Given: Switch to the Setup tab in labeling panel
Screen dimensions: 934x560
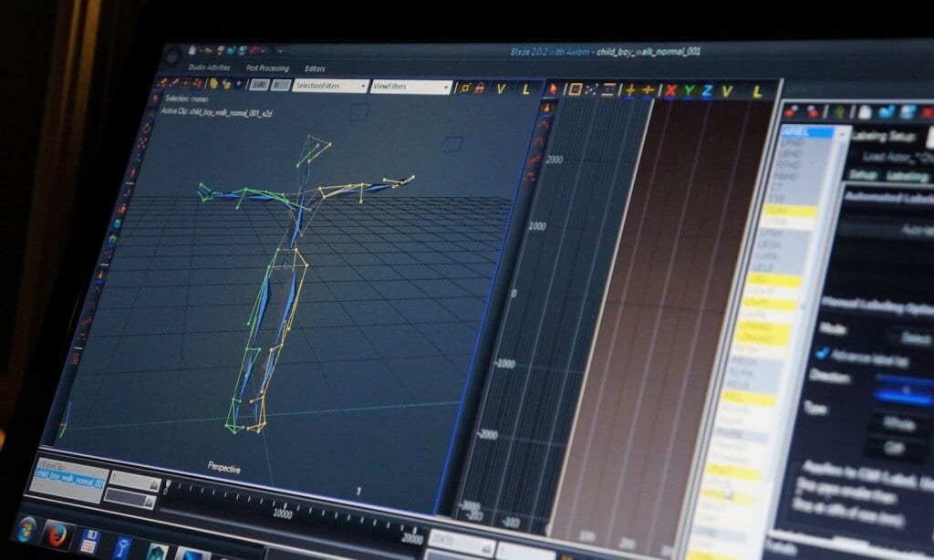Looking at the screenshot, I should point(861,174).
